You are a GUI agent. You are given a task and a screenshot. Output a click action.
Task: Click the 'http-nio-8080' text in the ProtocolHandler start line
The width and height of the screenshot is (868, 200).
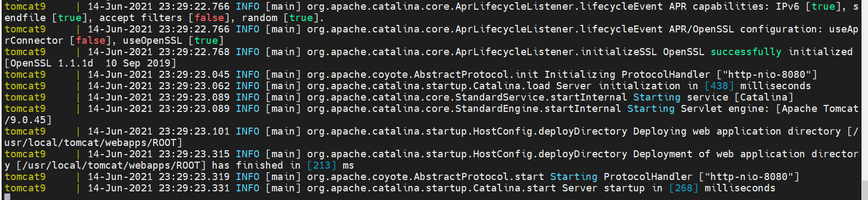point(749,177)
